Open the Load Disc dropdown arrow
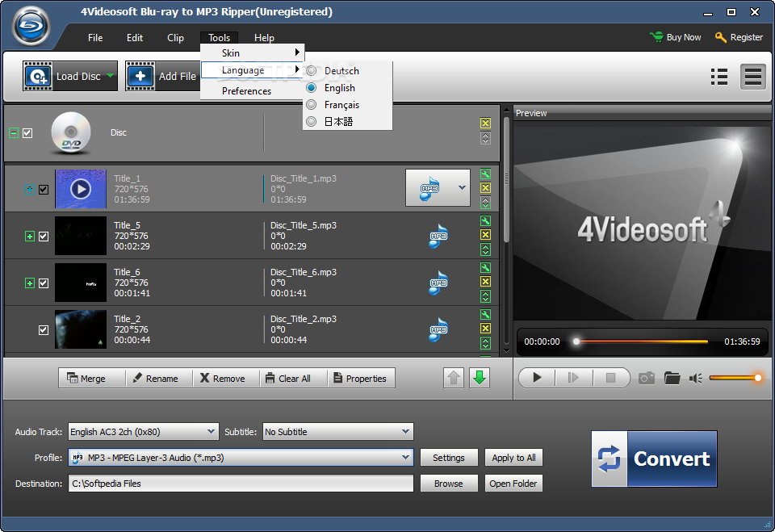The image size is (775, 532). [x=111, y=76]
